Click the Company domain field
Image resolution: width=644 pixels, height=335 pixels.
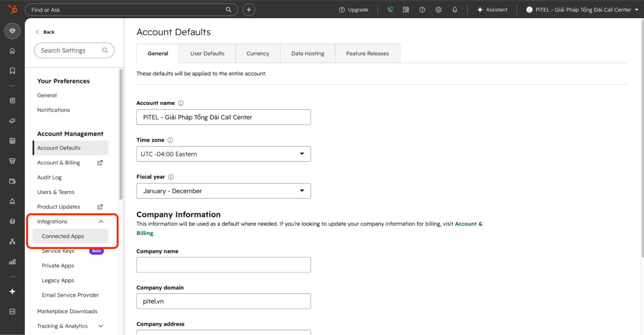pyautogui.click(x=224, y=301)
